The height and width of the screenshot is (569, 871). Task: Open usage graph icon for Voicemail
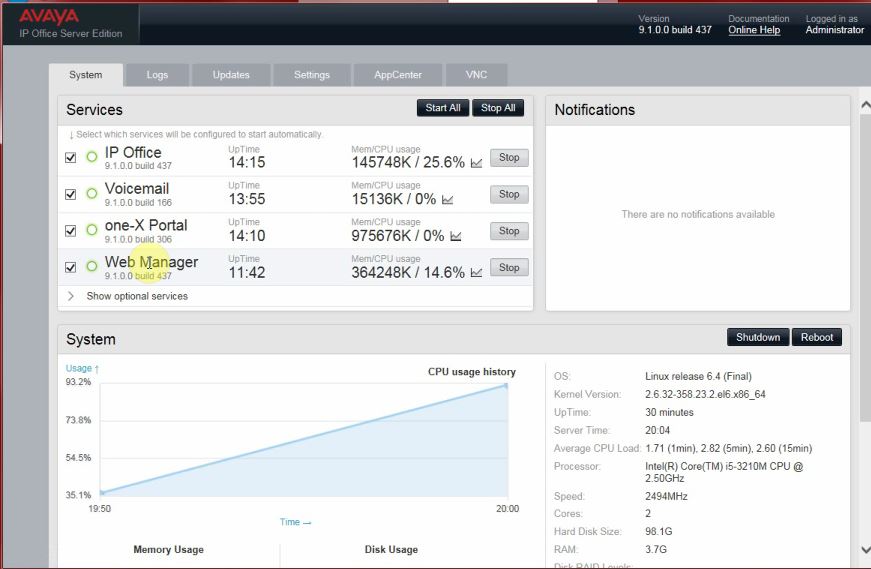tap(448, 199)
